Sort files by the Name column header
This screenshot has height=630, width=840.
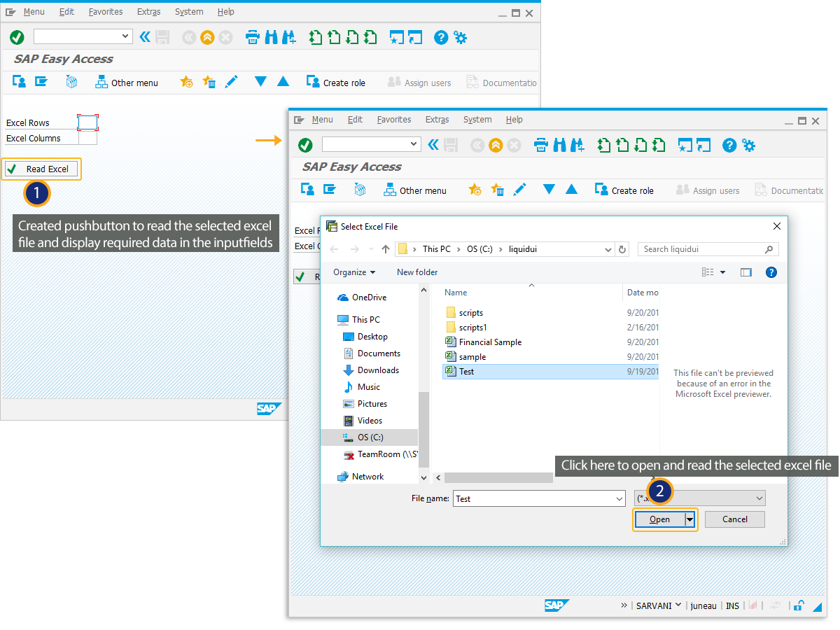pos(456,293)
